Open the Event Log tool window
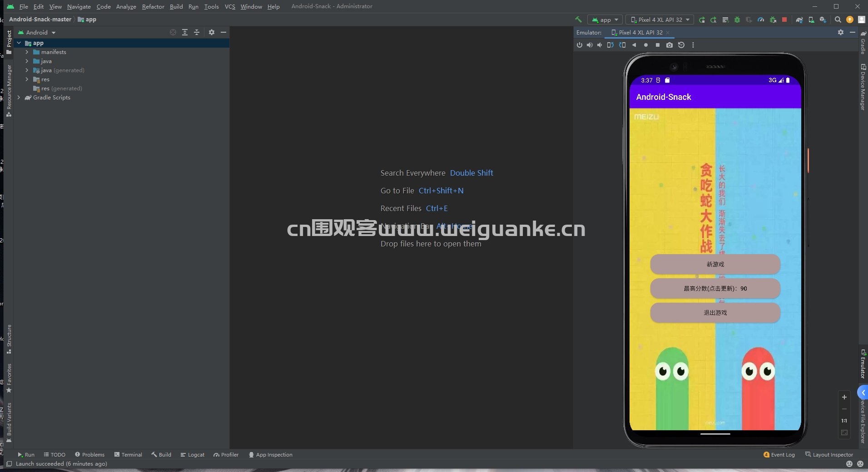 (x=779, y=455)
